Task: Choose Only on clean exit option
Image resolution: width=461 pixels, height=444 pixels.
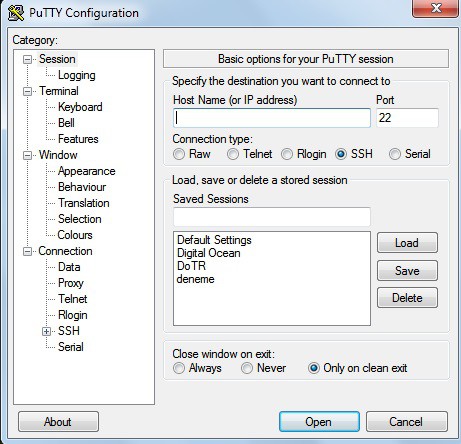Action: click(314, 368)
